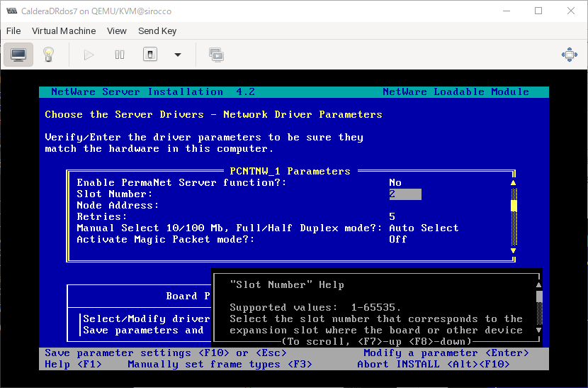Open the manage VM snapshots view
The height and width of the screenshot is (388, 588).
pyautogui.click(x=216, y=55)
